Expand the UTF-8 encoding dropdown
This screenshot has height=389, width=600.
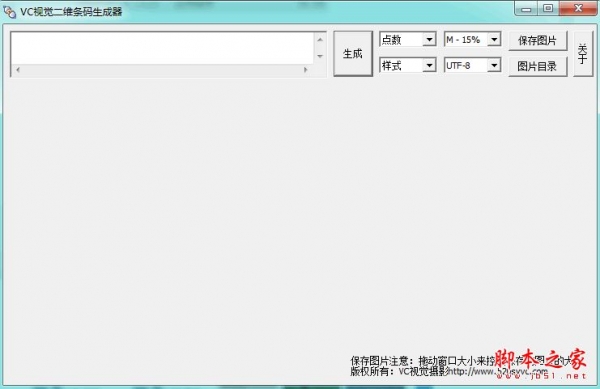click(x=473, y=65)
